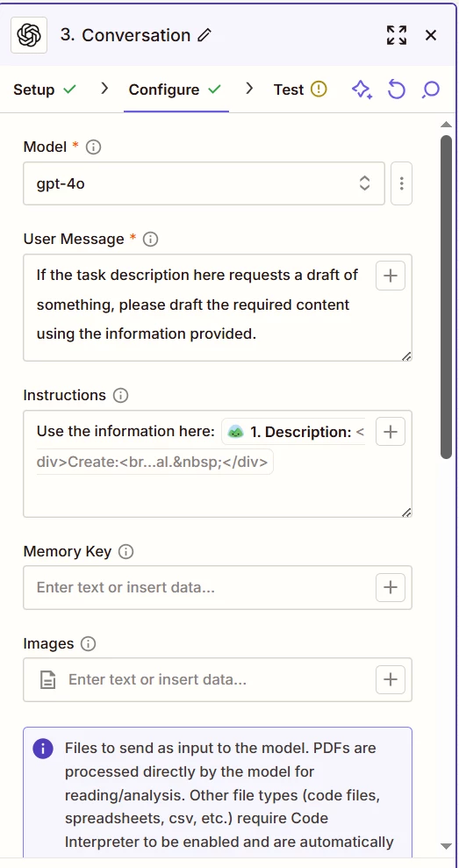
Task: Show info tooltip for User Message
Action: (151, 239)
